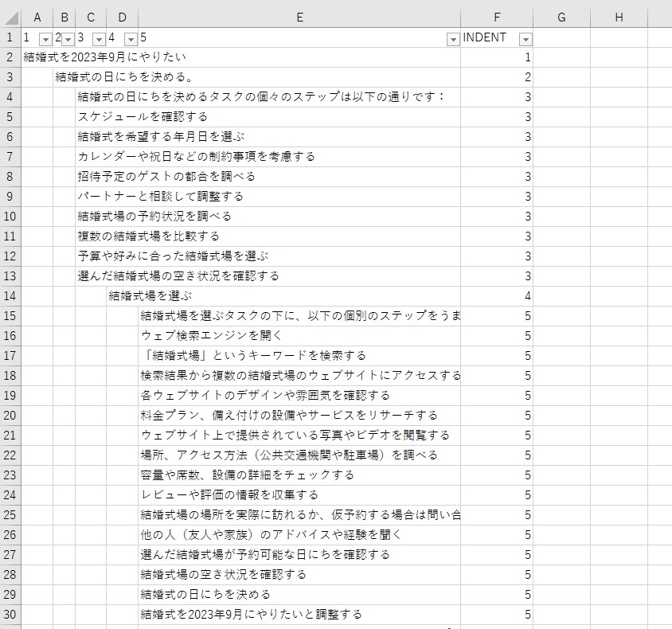The height and width of the screenshot is (629, 672).
Task: Select column E header
Action: click(299, 18)
